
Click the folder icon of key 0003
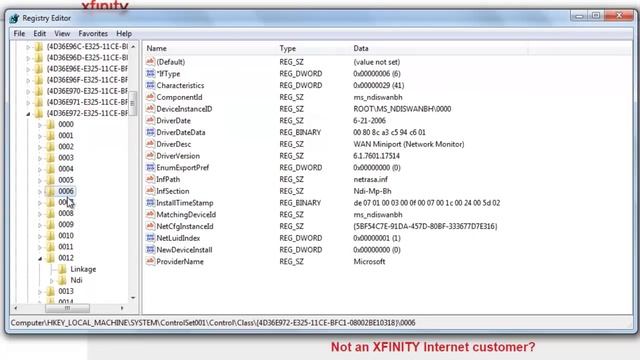[51, 158]
